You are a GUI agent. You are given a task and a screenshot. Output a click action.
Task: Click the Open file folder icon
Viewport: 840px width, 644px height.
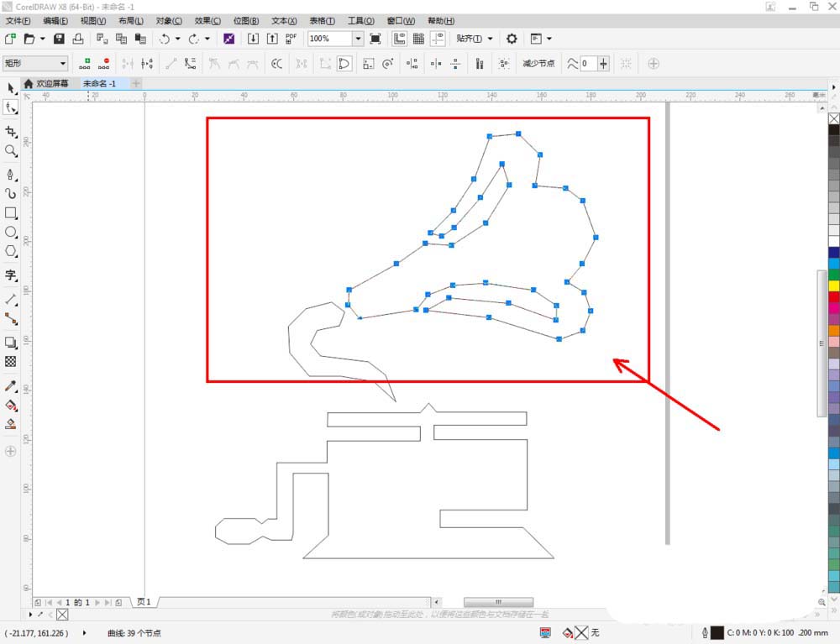pyautogui.click(x=29, y=39)
